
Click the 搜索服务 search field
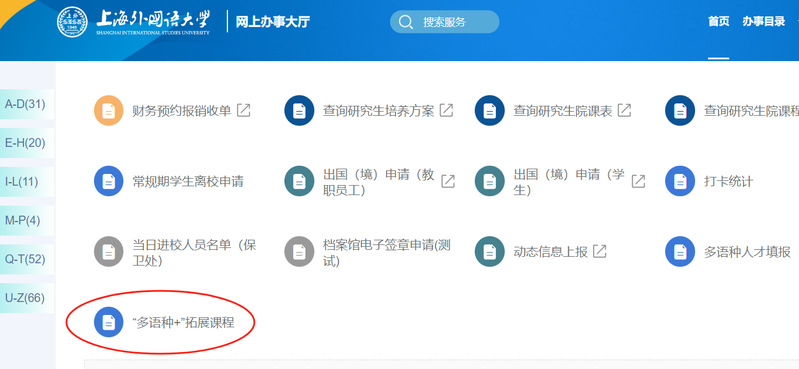coord(444,22)
